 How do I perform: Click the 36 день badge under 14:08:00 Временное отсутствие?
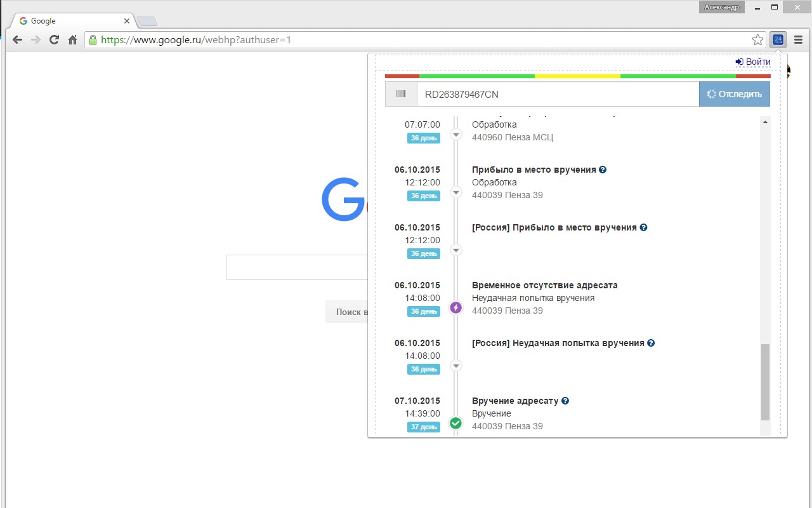(424, 311)
